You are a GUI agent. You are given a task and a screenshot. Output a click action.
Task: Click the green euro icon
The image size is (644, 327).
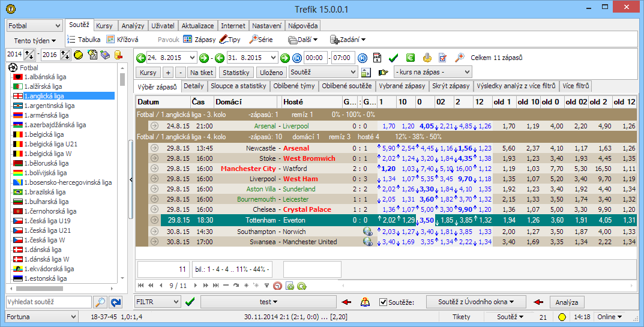411,58
